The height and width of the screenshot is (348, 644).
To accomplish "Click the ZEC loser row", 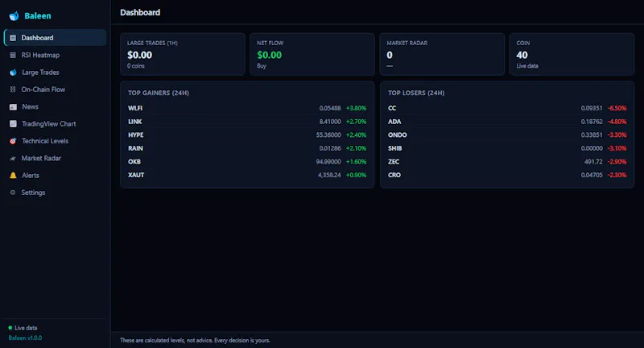I will click(507, 161).
